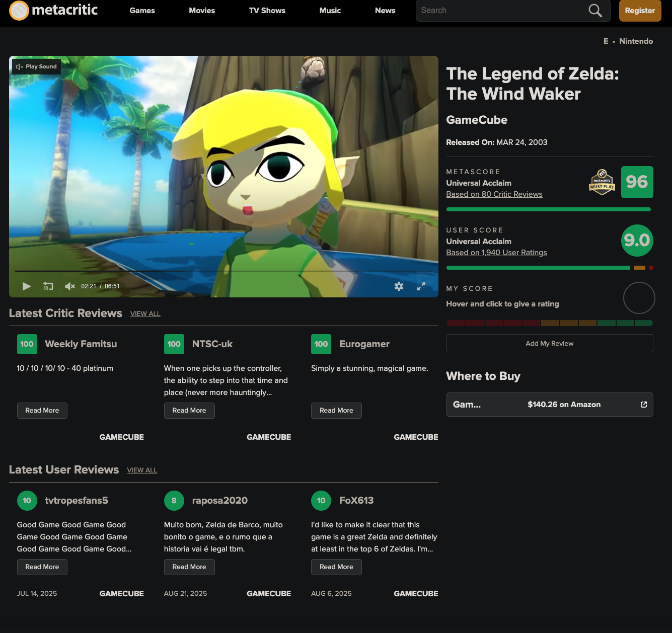Image resolution: width=672 pixels, height=633 pixels.
Task: Open the TV Shows menu
Action: pos(267,11)
